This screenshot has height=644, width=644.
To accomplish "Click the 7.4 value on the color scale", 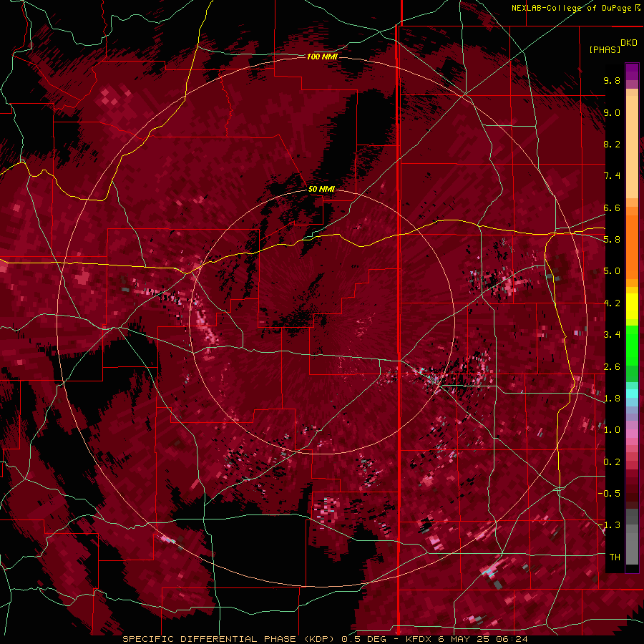I will point(612,176).
